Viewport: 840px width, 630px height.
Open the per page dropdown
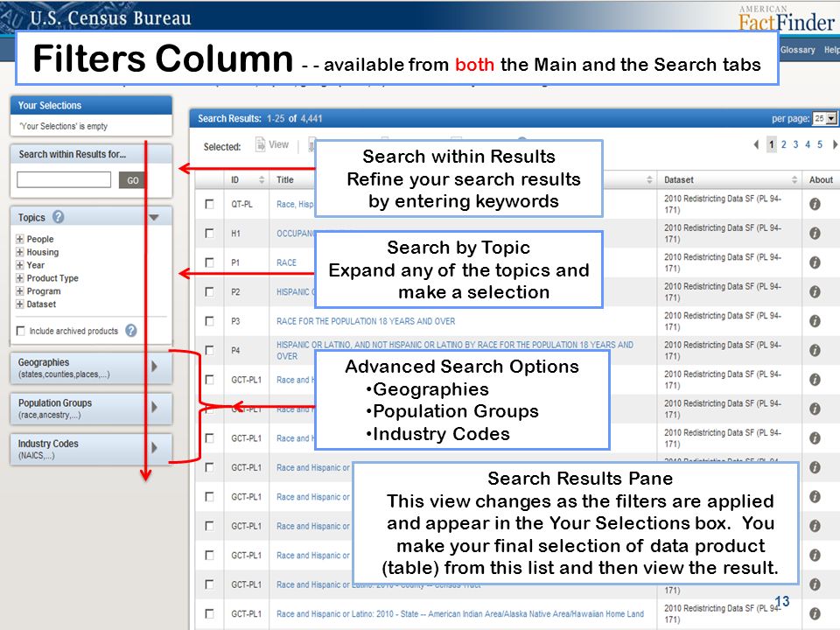(x=824, y=118)
